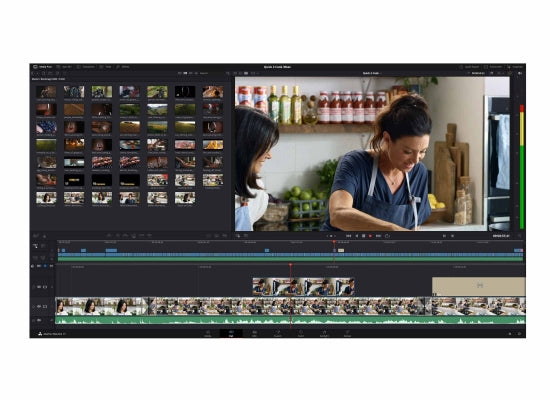Click the upper timeline red playhead

[334, 242]
